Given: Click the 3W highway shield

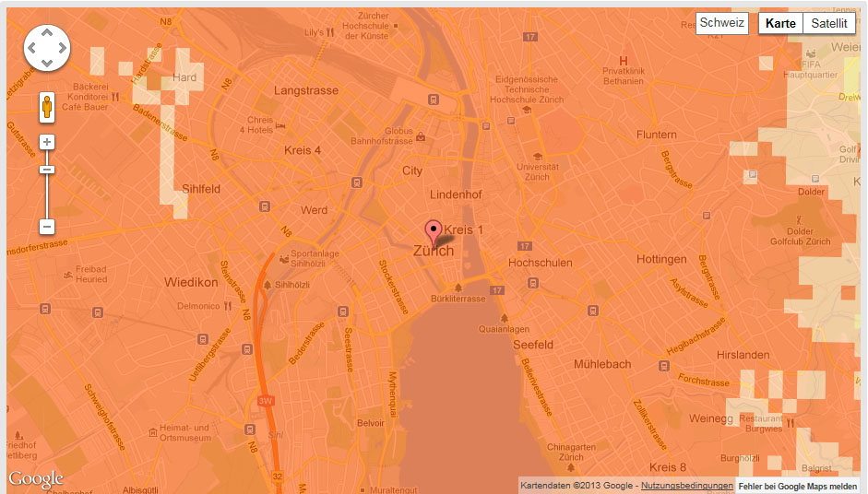Looking at the screenshot, I should click(266, 401).
